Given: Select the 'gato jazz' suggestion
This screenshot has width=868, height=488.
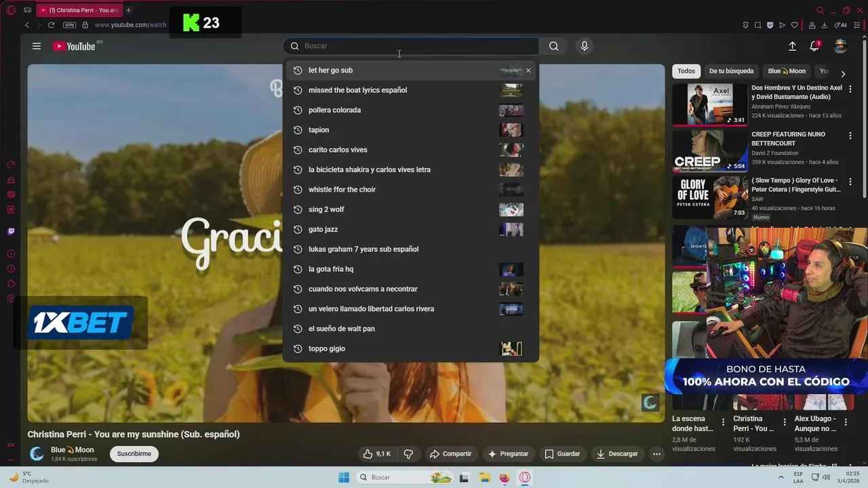Looking at the screenshot, I should [x=411, y=229].
